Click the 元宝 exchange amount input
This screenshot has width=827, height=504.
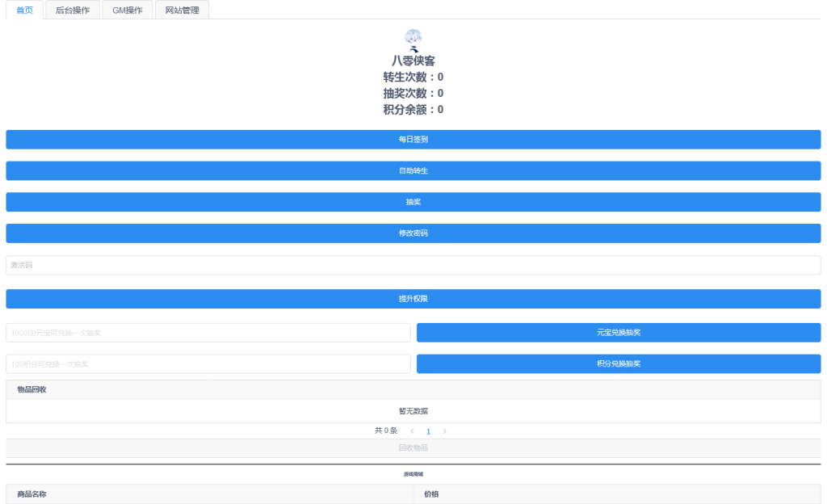click(208, 332)
